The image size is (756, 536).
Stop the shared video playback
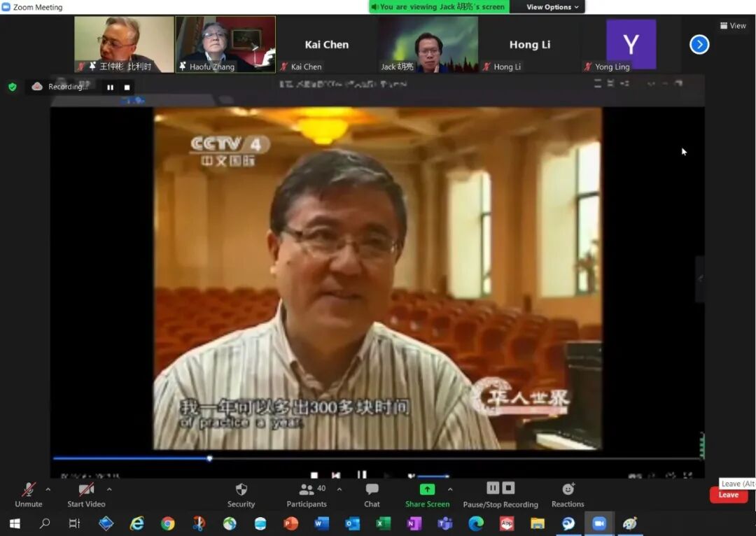tap(314, 476)
